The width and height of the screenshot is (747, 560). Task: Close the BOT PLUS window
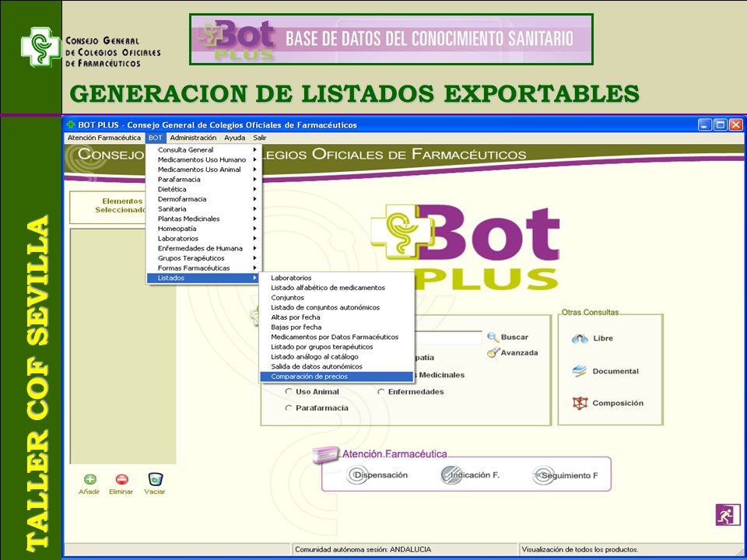735,124
